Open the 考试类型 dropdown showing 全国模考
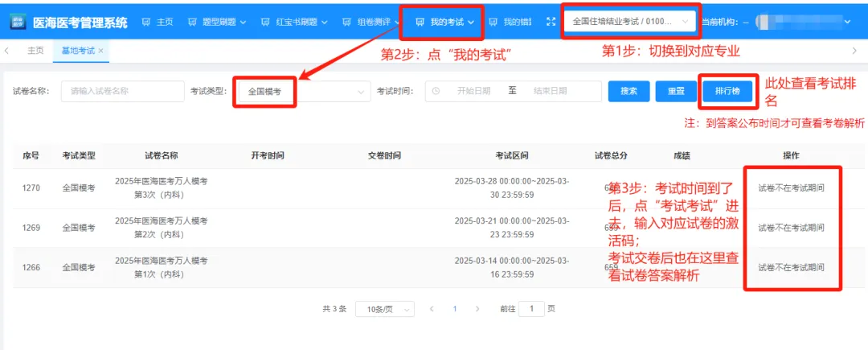868x350 pixels. (x=301, y=92)
